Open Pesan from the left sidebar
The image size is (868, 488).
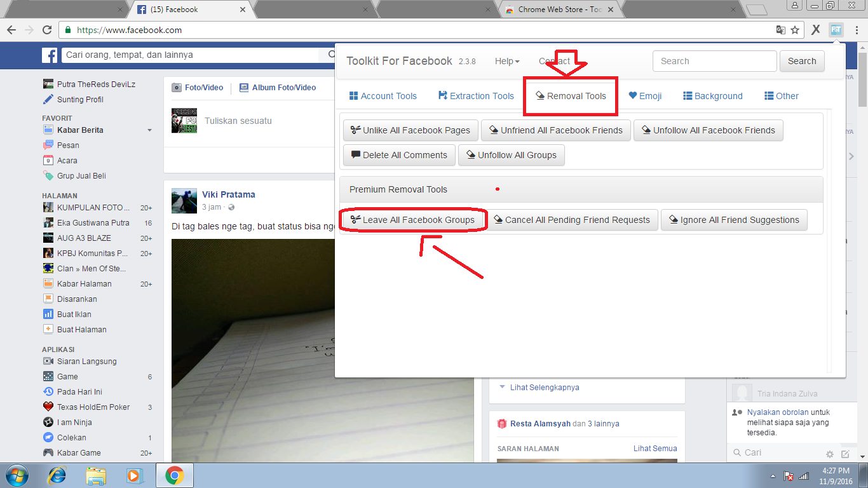click(x=68, y=145)
